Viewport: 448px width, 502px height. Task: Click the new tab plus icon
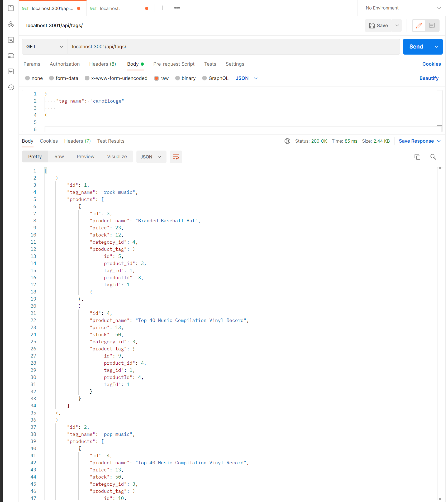point(163,8)
